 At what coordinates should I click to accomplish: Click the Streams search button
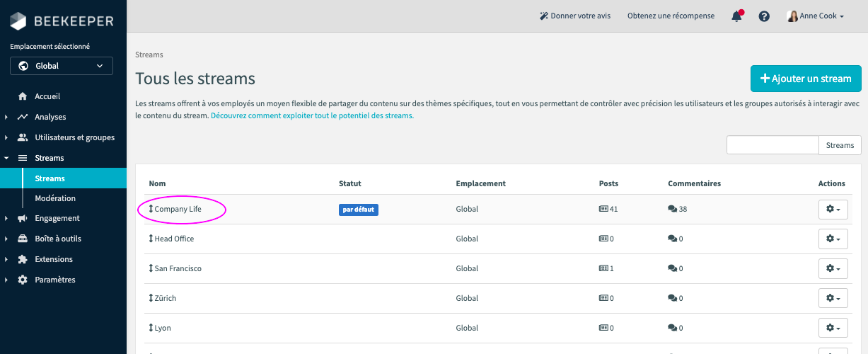(x=840, y=145)
